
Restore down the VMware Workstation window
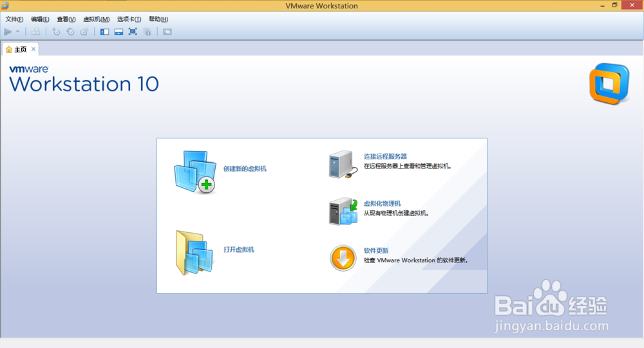point(615,5)
